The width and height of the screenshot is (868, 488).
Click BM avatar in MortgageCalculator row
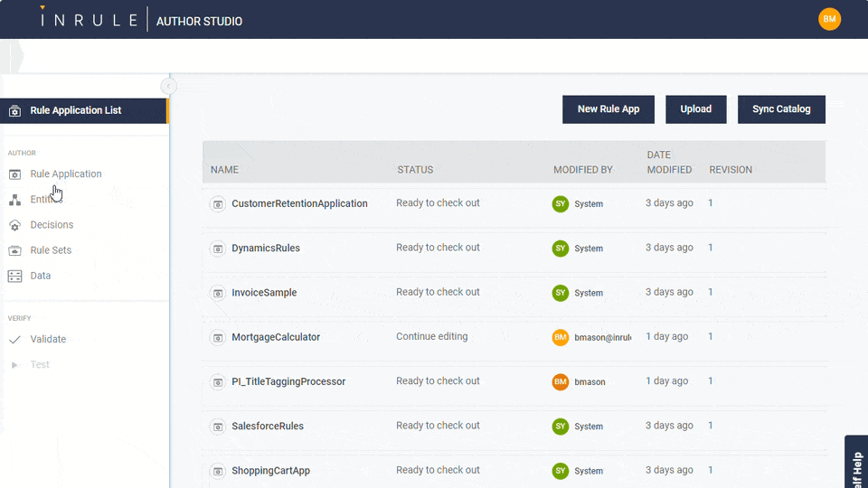point(561,337)
